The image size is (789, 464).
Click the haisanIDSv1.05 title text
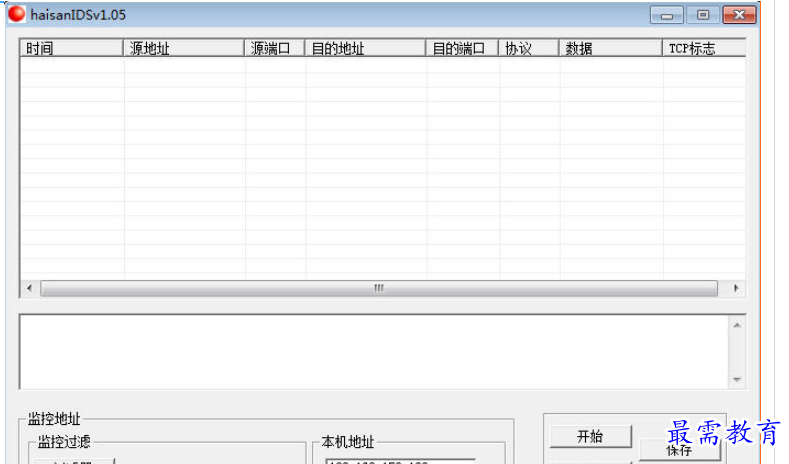click(78, 15)
